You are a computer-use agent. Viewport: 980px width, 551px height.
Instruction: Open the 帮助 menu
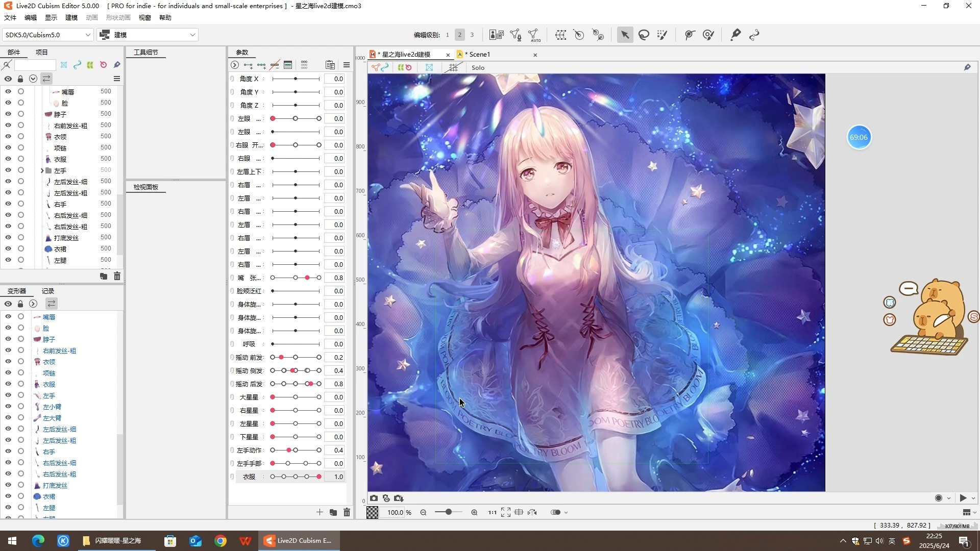click(165, 17)
